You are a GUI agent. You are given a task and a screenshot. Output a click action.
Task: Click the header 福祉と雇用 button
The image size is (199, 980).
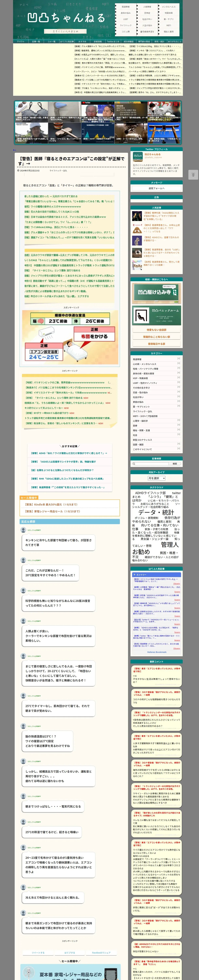[169, 32]
